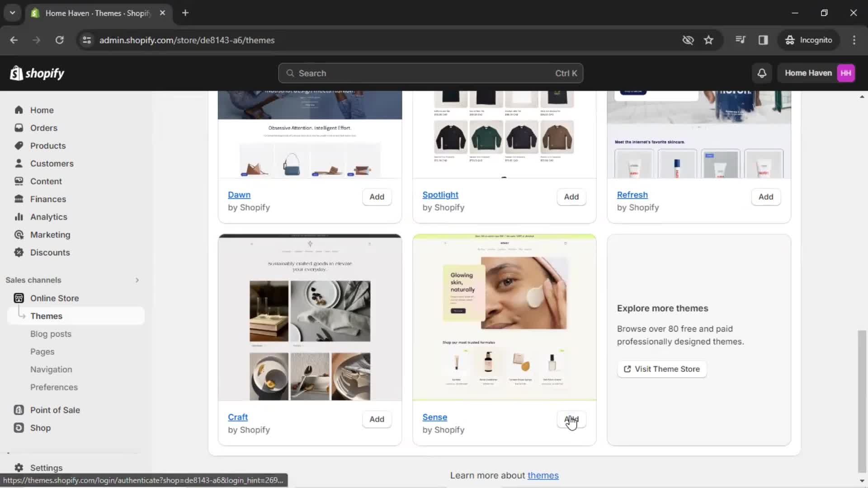
Task: Select Discounts in sidebar
Action: tap(49, 253)
